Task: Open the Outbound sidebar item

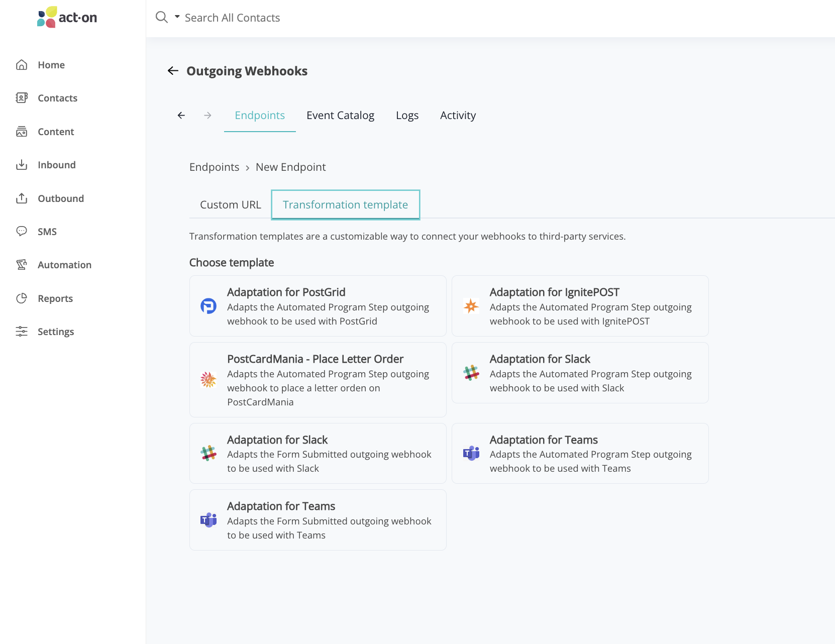Action: tap(61, 198)
